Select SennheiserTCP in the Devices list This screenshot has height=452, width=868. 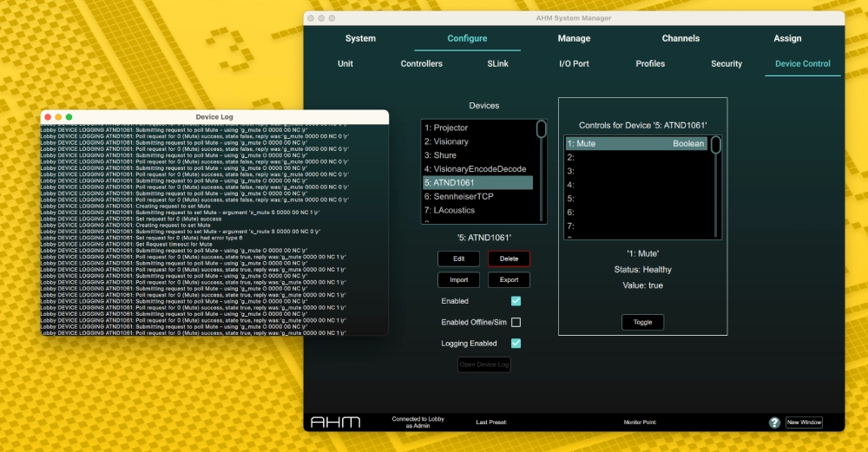click(x=477, y=197)
